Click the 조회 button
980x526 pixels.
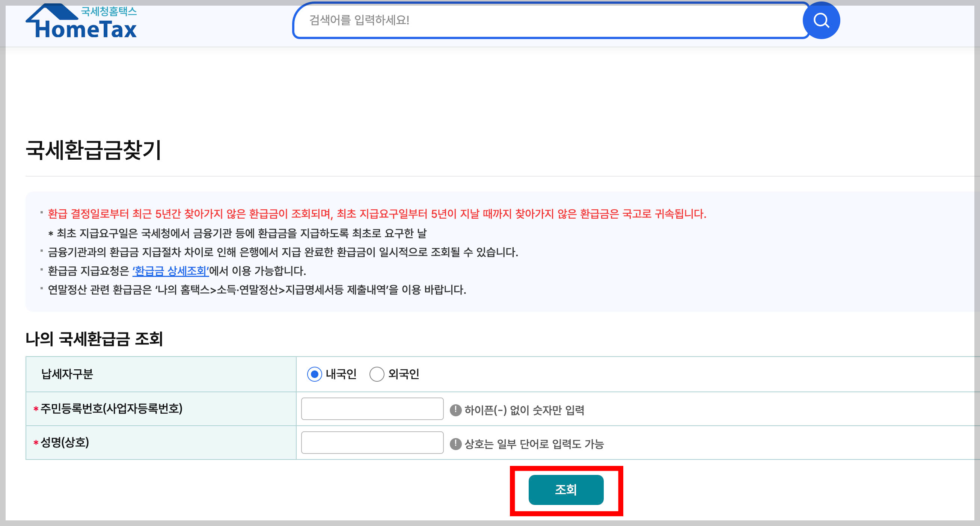566,490
